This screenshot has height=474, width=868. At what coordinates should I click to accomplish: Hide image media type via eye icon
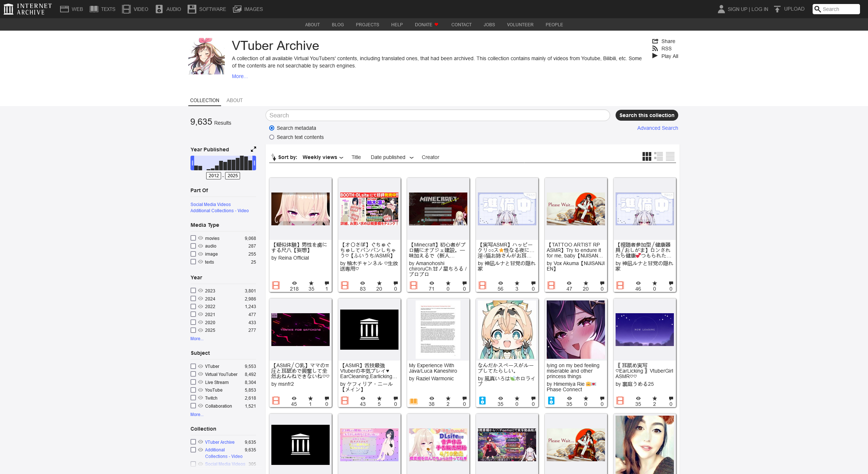coord(200,254)
